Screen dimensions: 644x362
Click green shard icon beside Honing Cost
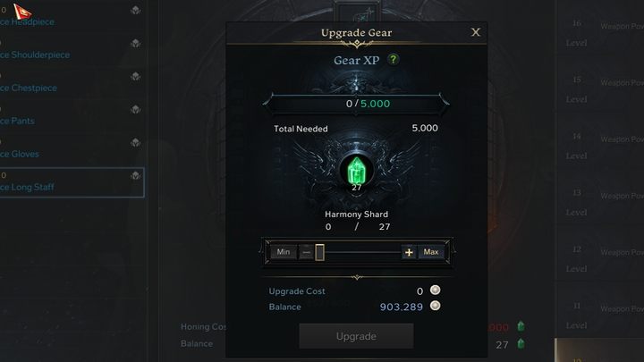tap(521, 326)
